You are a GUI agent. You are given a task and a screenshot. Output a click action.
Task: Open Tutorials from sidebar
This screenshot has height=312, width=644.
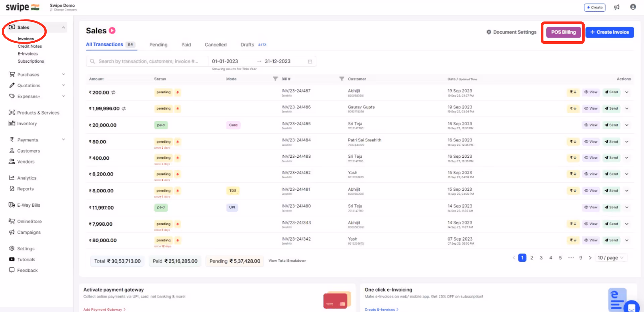click(x=22, y=259)
